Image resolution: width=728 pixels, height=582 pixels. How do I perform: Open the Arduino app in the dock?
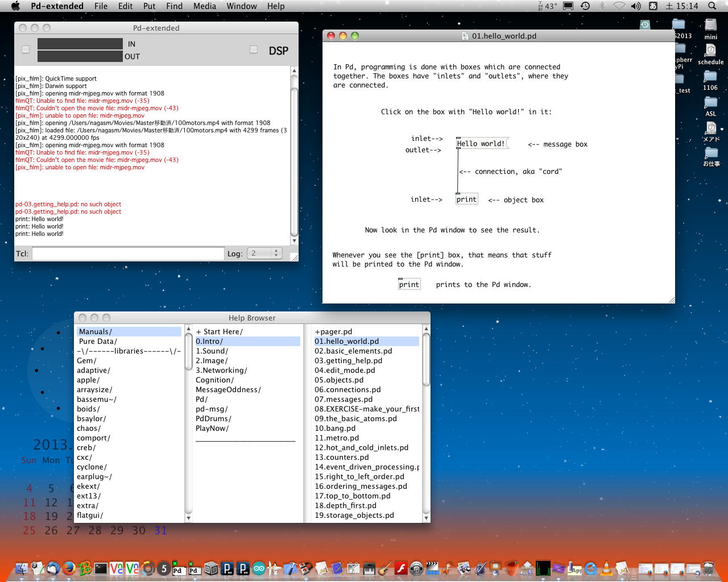coord(259,568)
